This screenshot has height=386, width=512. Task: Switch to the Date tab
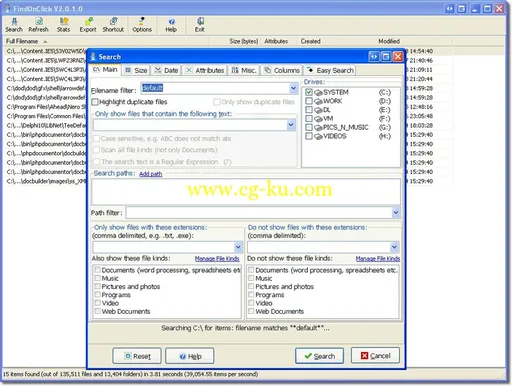[x=166, y=70]
